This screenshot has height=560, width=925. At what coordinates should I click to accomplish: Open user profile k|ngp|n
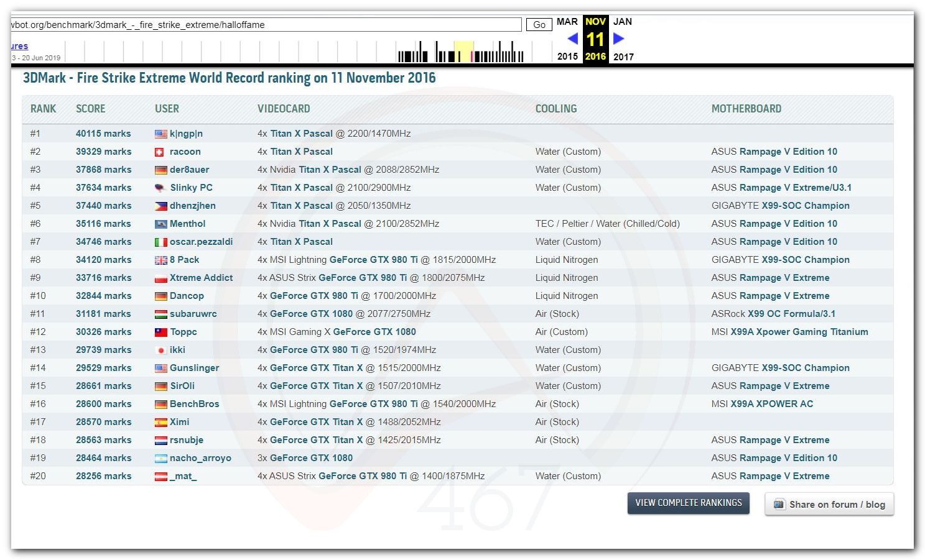coord(187,134)
